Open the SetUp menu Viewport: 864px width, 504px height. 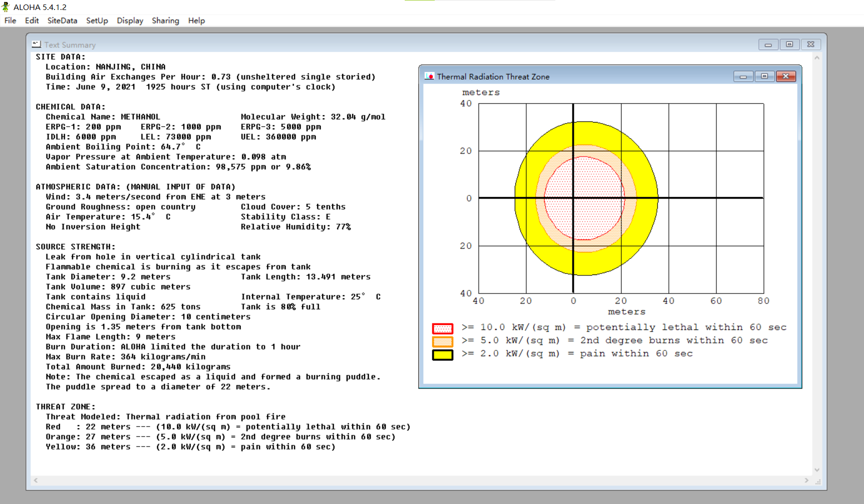(x=97, y=20)
